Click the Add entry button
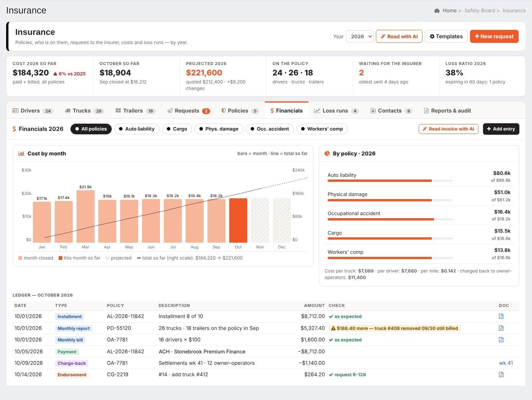 click(501, 129)
